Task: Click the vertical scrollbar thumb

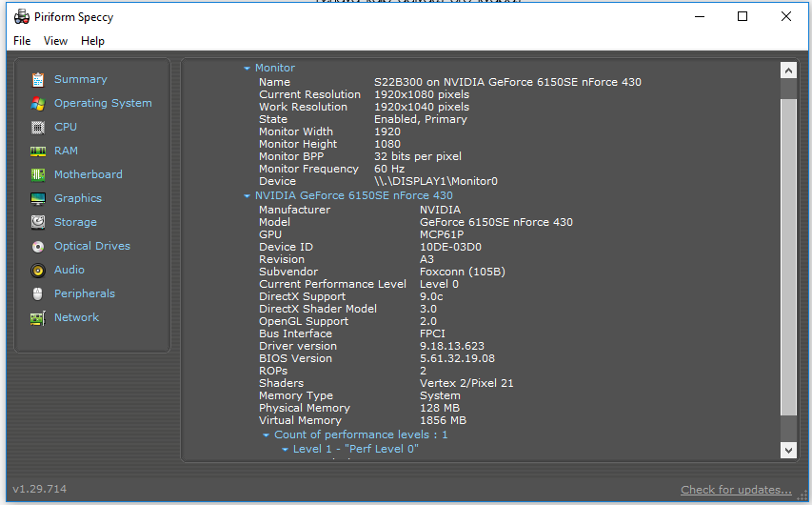Action: 788,256
